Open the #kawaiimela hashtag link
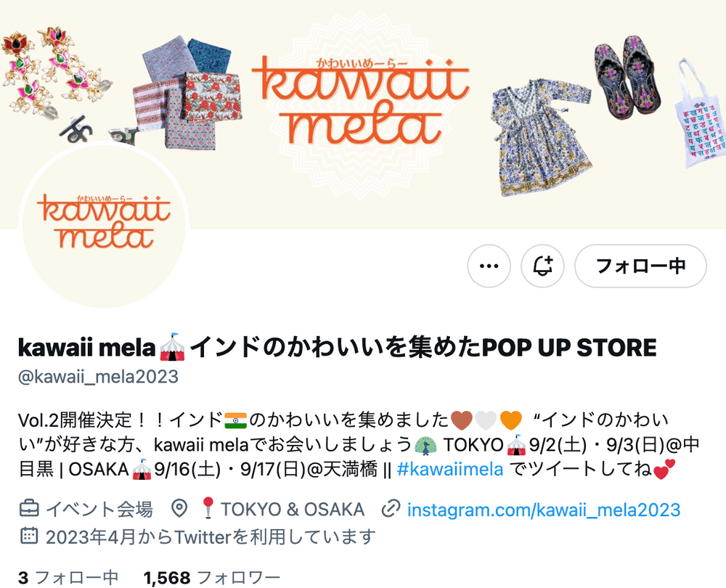Viewport: 726px width, 588px height. [x=450, y=470]
